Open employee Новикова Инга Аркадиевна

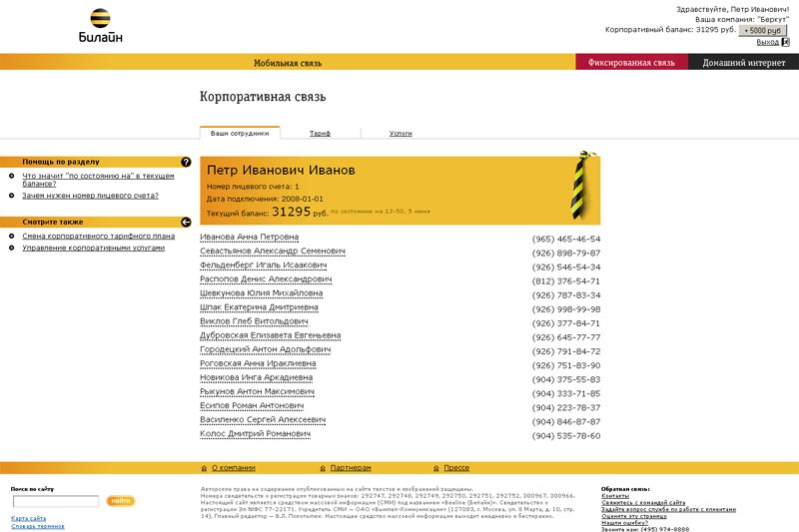point(257,377)
